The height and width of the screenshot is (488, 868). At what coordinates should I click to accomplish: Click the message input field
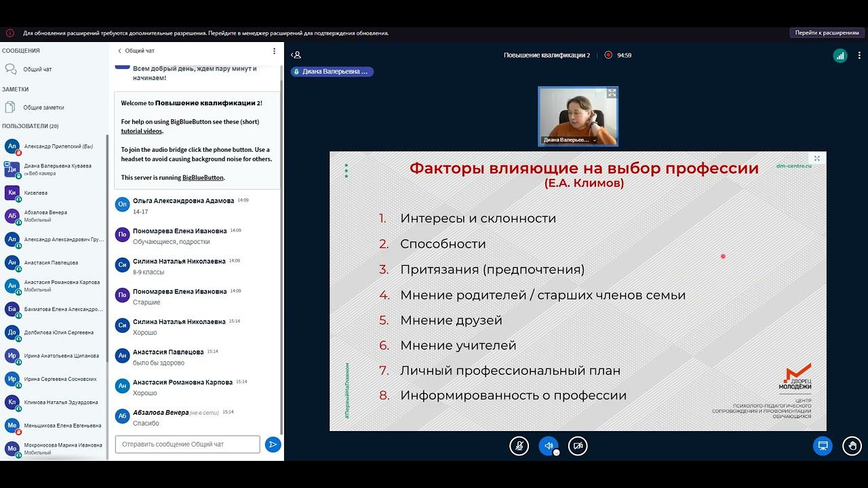coord(187,445)
